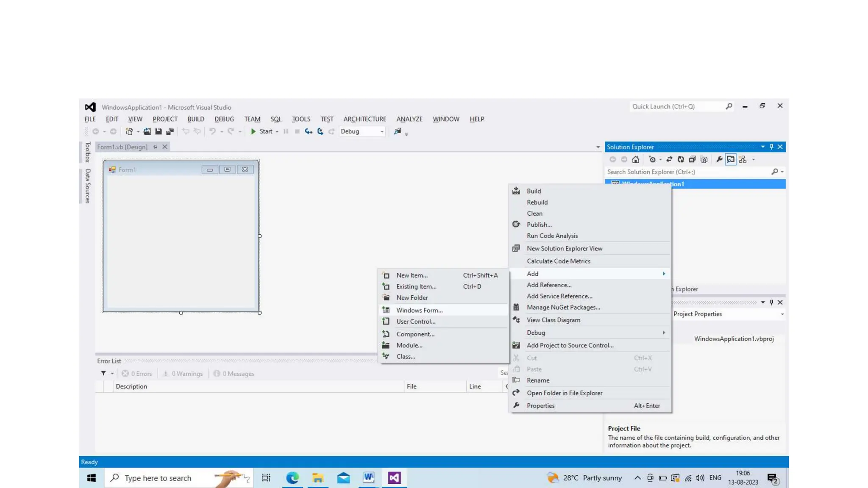Viewport: 868px width, 488px height.
Task: Open Properties wrench icon in Solution Explorer
Action: [x=719, y=159]
